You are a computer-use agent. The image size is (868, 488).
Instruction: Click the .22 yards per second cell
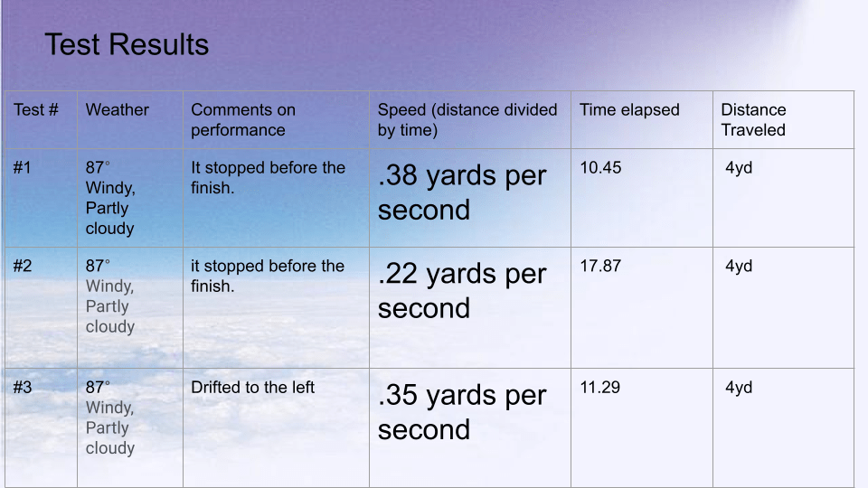coord(470,307)
